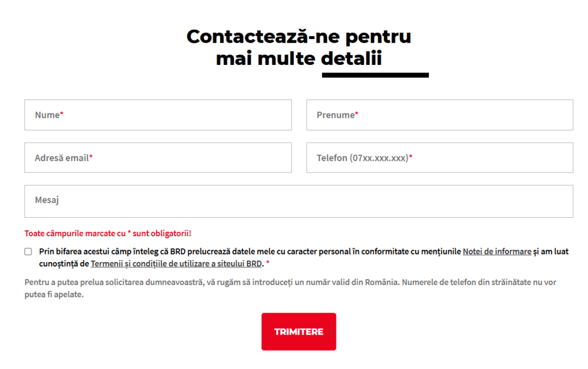588x369 pixels.
Task: Open the Notei de informare link
Action: coord(497,251)
